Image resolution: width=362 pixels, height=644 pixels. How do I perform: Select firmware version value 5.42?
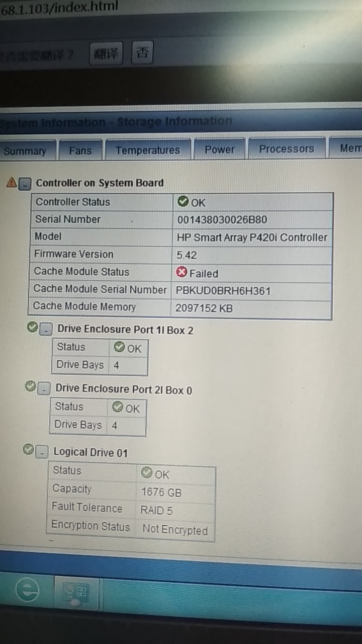(187, 255)
